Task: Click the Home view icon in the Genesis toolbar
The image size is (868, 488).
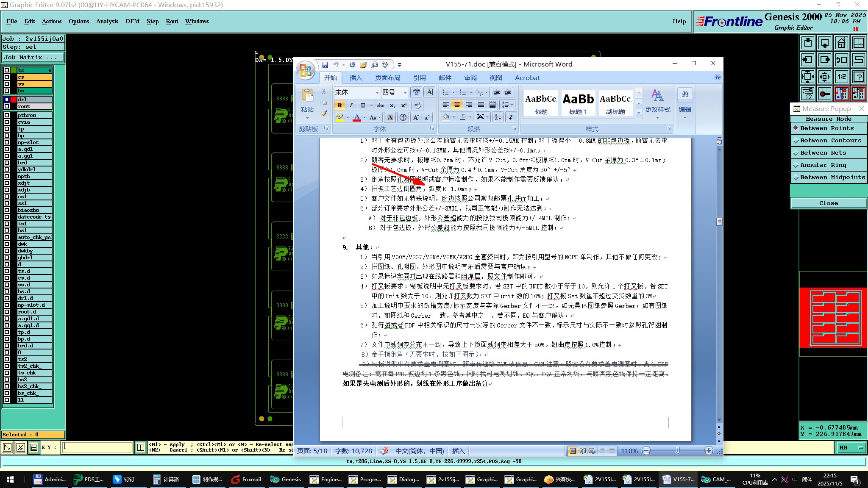Action: click(841, 43)
